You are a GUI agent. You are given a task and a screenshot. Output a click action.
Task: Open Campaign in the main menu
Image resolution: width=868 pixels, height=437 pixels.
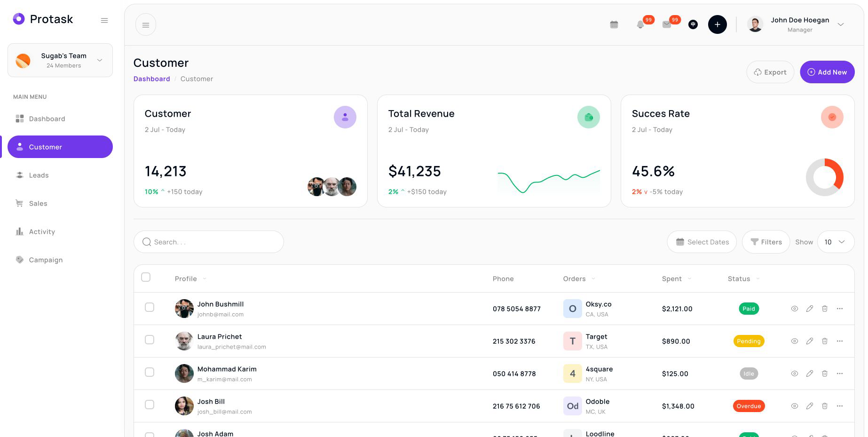pos(60,260)
